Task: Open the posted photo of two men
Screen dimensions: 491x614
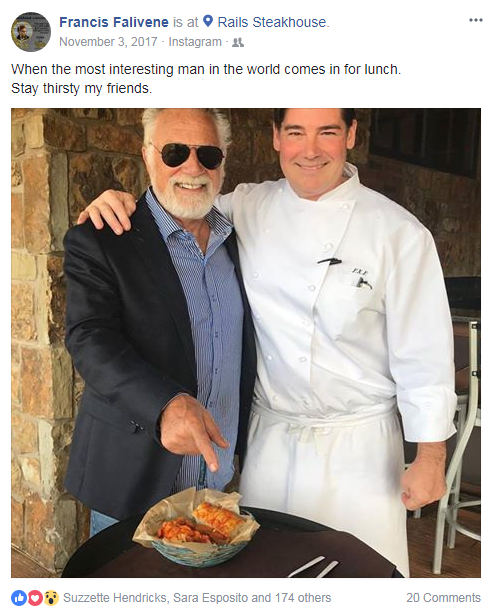Action: click(x=246, y=343)
